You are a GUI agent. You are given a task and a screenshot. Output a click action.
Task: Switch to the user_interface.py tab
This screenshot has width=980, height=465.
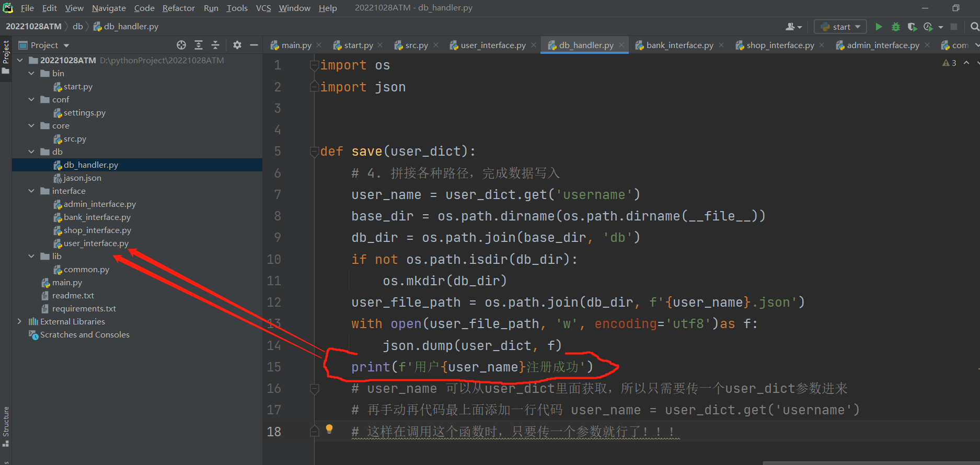(493, 45)
